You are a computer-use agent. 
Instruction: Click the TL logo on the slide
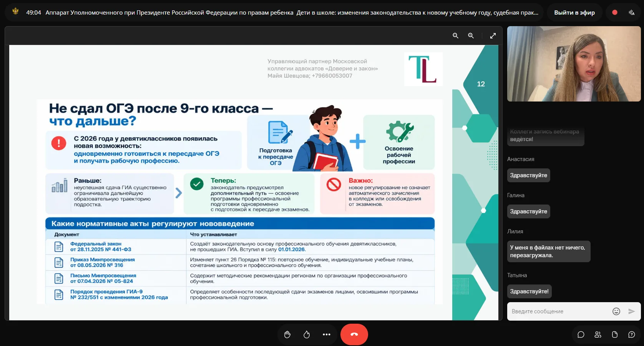[423, 69]
